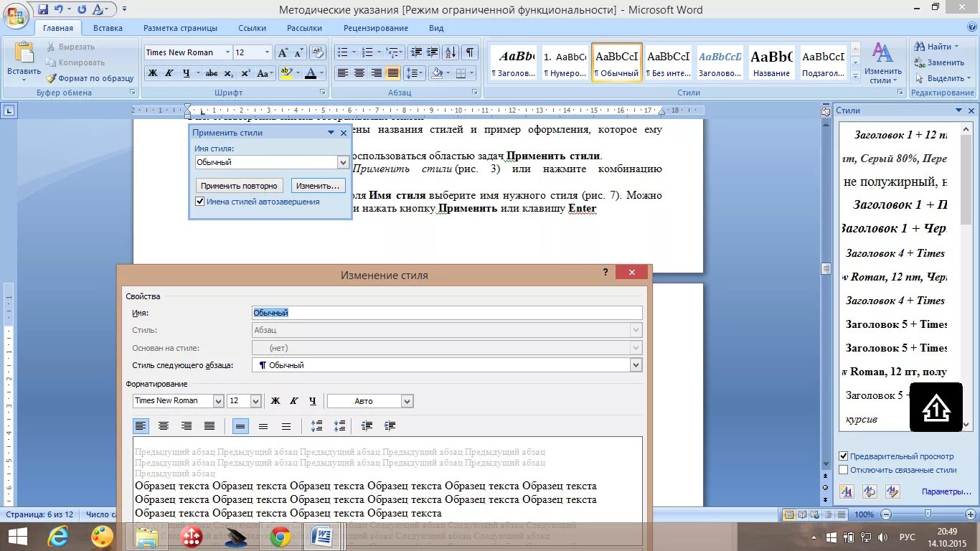Click the text highlight color icon
The image size is (980, 551).
286,73
